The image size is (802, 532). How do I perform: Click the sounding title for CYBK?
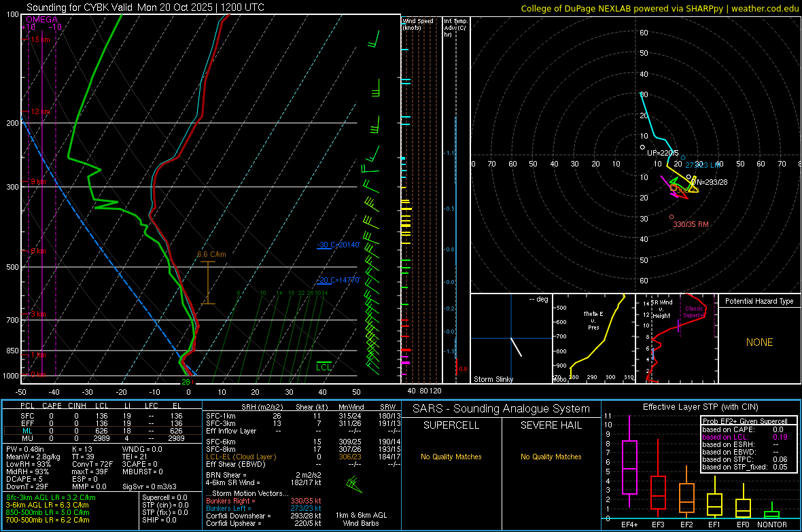[x=145, y=7]
